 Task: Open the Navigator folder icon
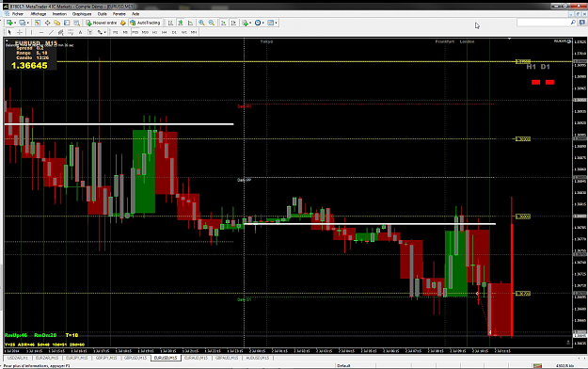(x=57, y=23)
